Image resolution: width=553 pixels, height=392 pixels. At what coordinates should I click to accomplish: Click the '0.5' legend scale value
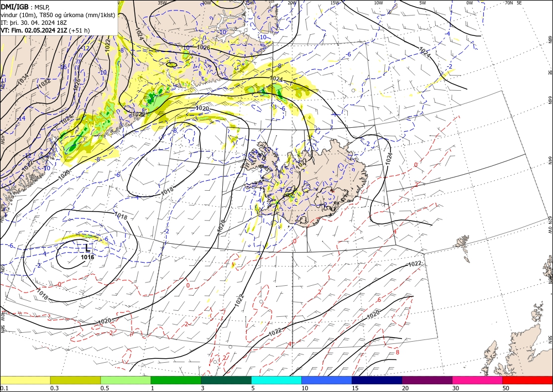coord(105,388)
